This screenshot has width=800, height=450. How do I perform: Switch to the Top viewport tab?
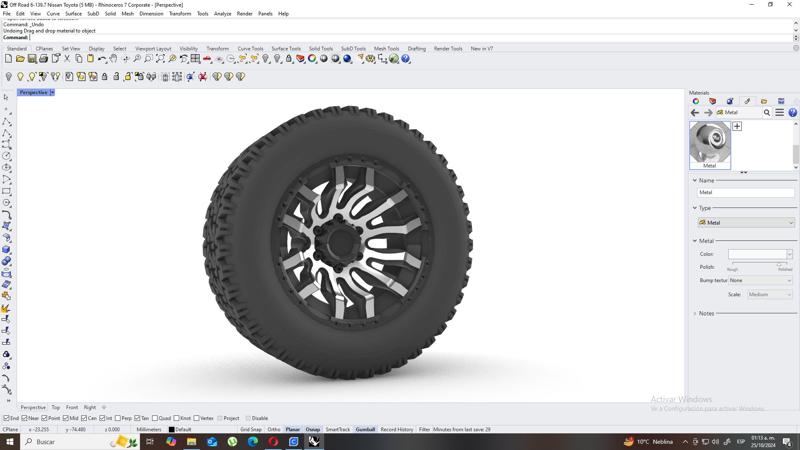56,408
